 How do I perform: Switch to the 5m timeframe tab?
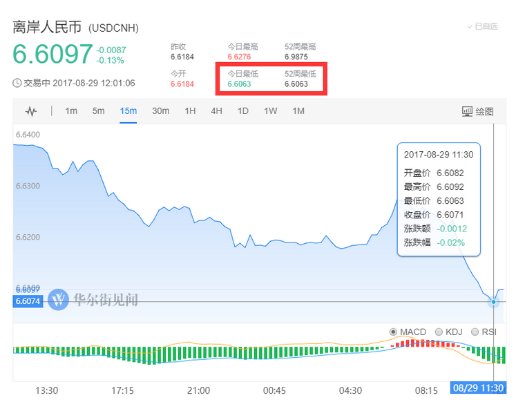click(99, 111)
